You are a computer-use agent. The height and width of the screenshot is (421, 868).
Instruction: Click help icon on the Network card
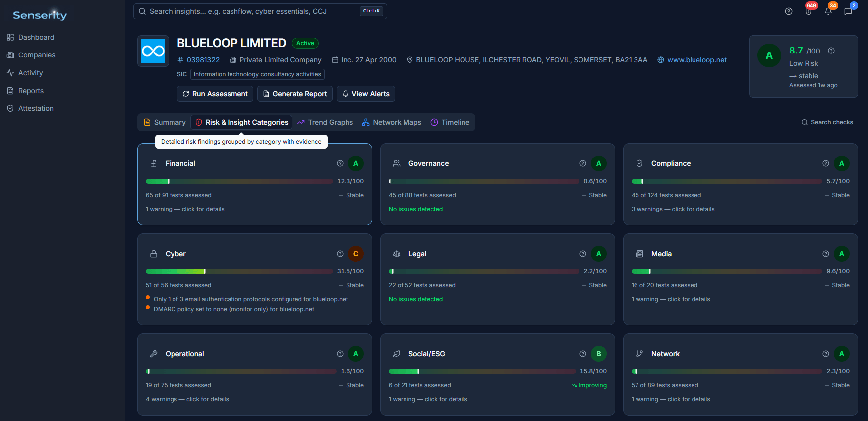tap(826, 354)
